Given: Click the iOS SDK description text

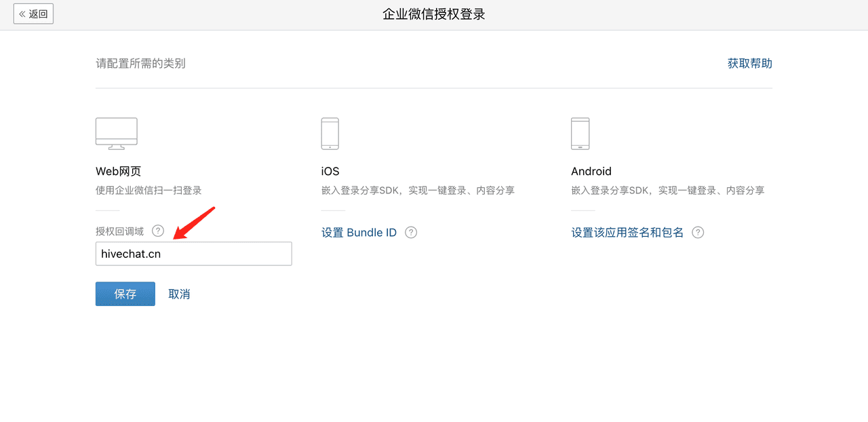Looking at the screenshot, I should click(418, 191).
